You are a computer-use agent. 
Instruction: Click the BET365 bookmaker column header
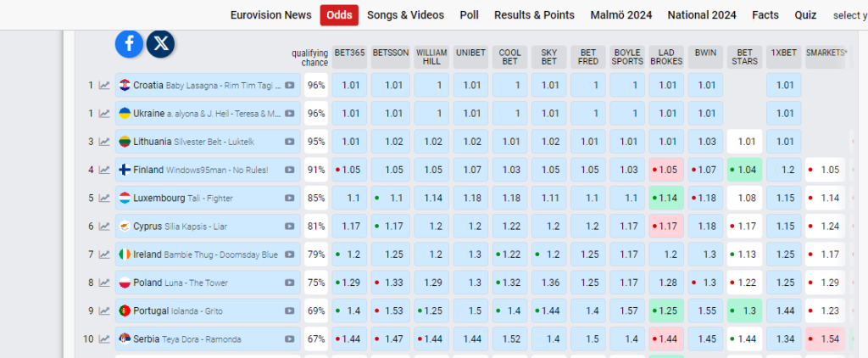point(349,53)
